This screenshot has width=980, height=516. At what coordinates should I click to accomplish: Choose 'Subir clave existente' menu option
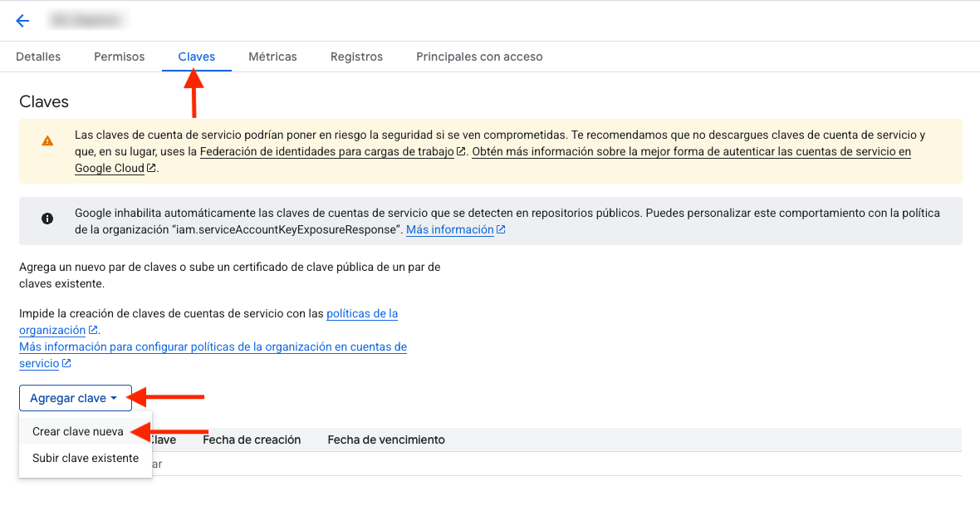point(86,459)
